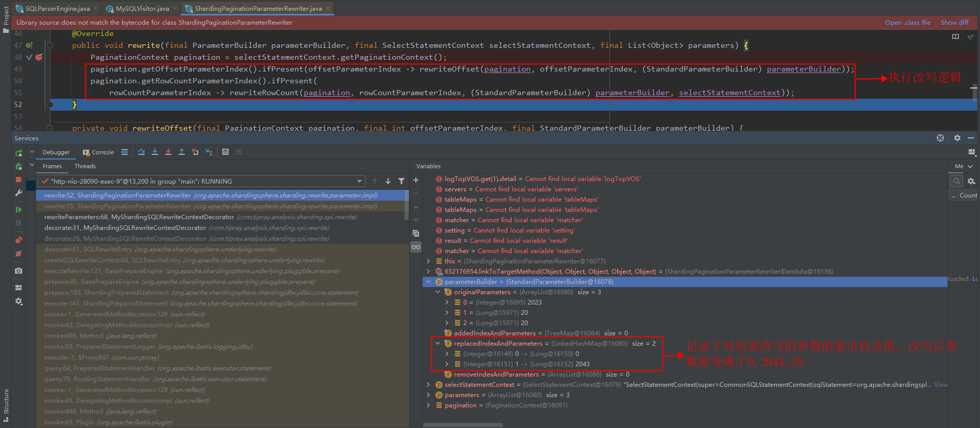The image size is (980, 428).
Task: Add a new watch with plus icon
Action: tap(416, 180)
